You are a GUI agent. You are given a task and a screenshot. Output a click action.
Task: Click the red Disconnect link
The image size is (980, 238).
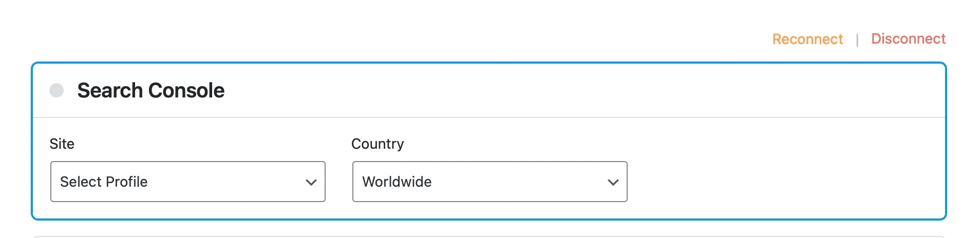click(x=908, y=39)
